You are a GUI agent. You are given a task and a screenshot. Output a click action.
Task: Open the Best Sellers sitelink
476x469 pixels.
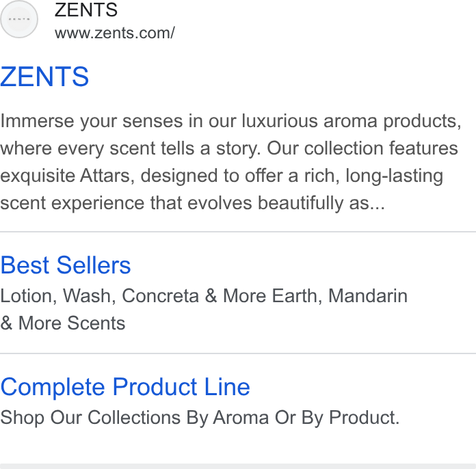coord(65,265)
